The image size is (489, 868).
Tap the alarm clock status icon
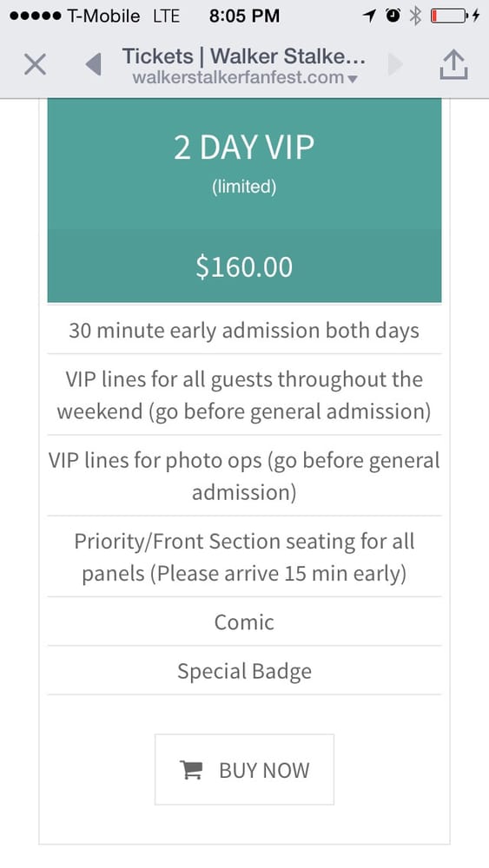(393, 16)
